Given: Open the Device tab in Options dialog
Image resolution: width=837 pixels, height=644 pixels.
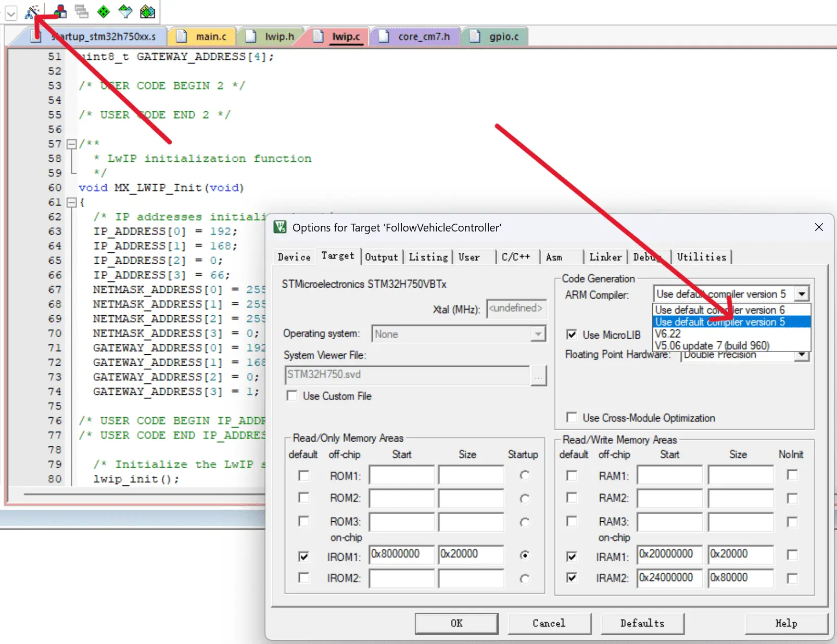Looking at the screenshot, I should (x=294, y=257).
